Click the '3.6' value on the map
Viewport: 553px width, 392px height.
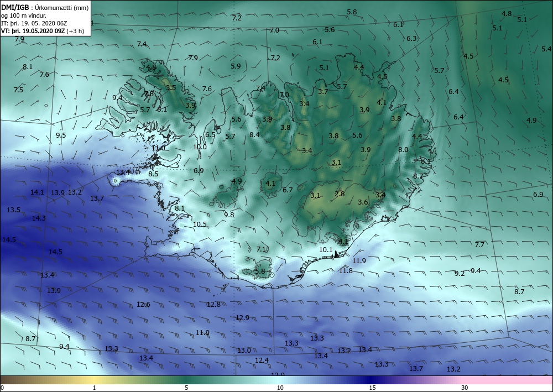pos(363,202)
